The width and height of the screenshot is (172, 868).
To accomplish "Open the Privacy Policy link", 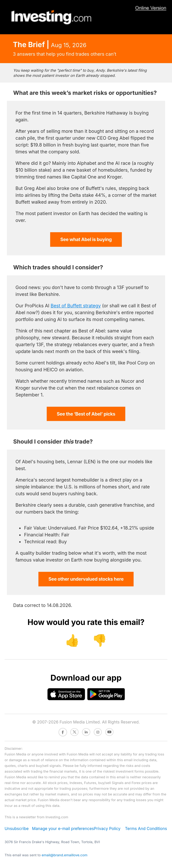I will 107,829.
